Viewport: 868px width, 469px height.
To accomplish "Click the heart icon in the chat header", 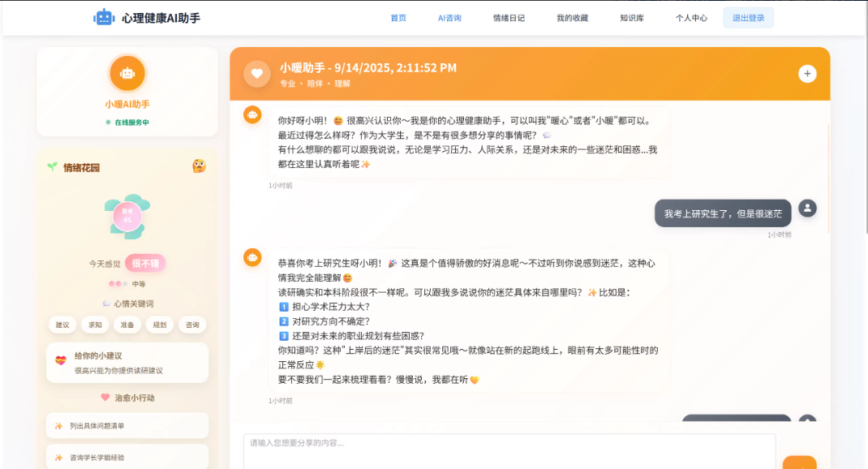I will tap(256, 73).
